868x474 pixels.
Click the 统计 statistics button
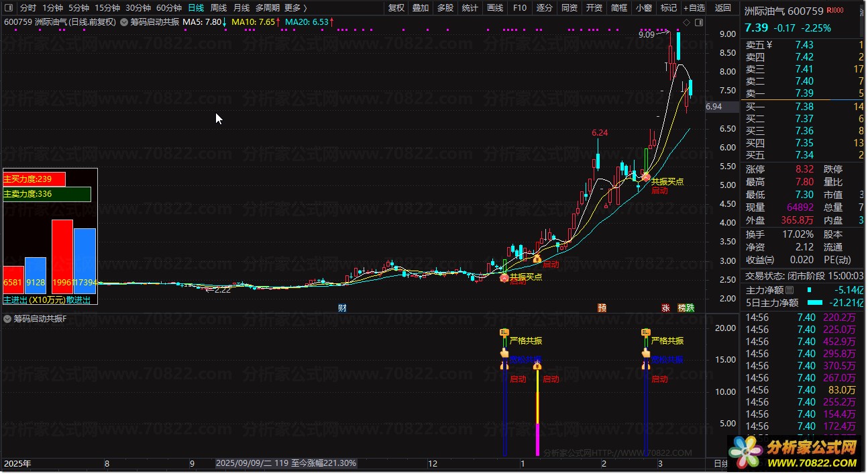point(470,8)
